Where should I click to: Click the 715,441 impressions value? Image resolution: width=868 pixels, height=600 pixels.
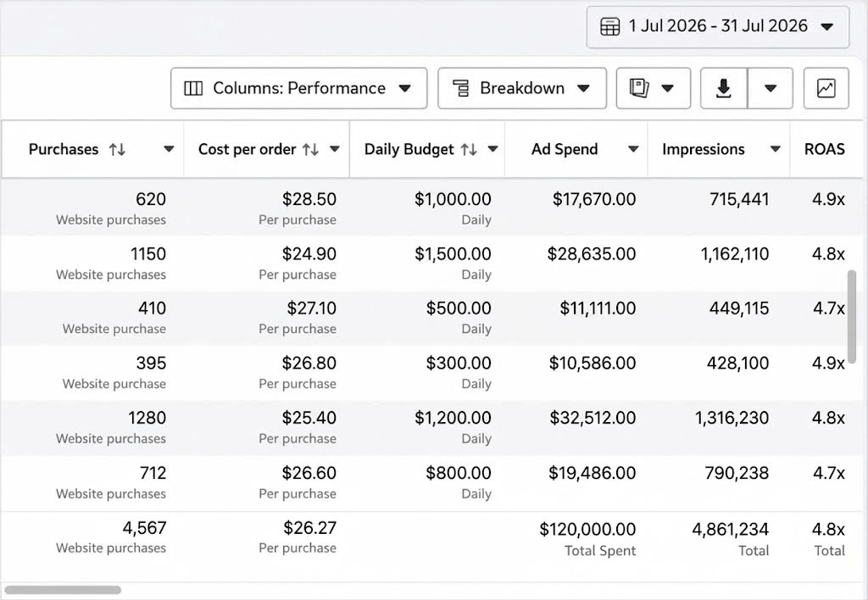pos(739,199)
